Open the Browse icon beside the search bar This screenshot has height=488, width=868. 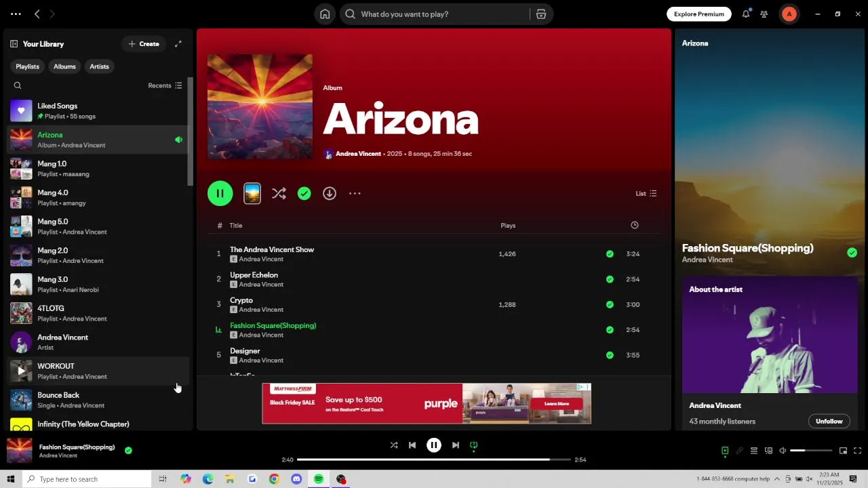[540, 14]
